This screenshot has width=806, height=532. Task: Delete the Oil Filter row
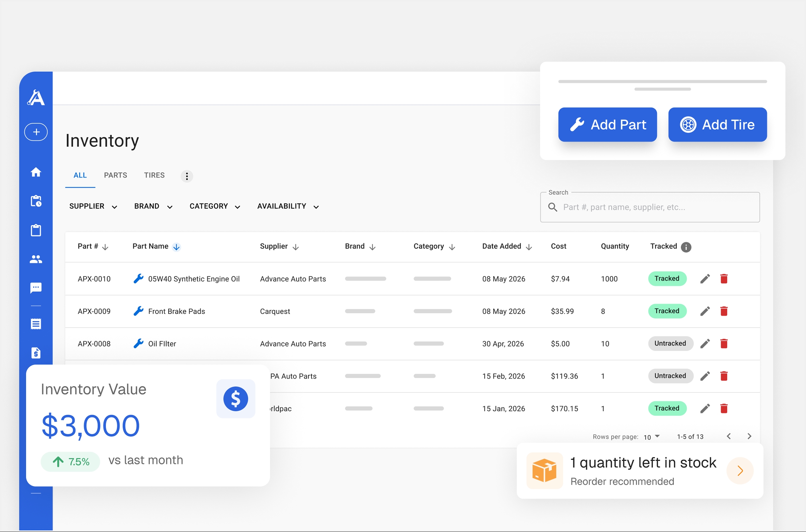point(724,344)
